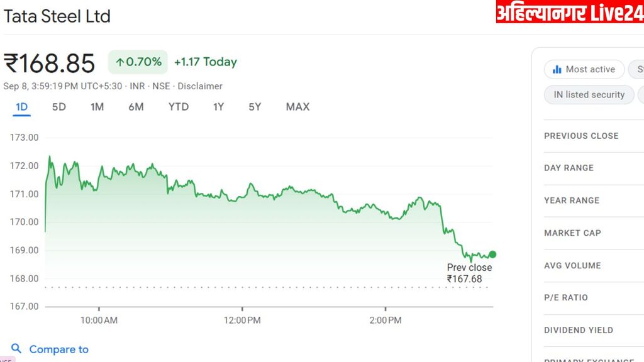Screen dimensions: 644x362
Task: Click the Previous Close stat row
Action: [x=581, y=136]
